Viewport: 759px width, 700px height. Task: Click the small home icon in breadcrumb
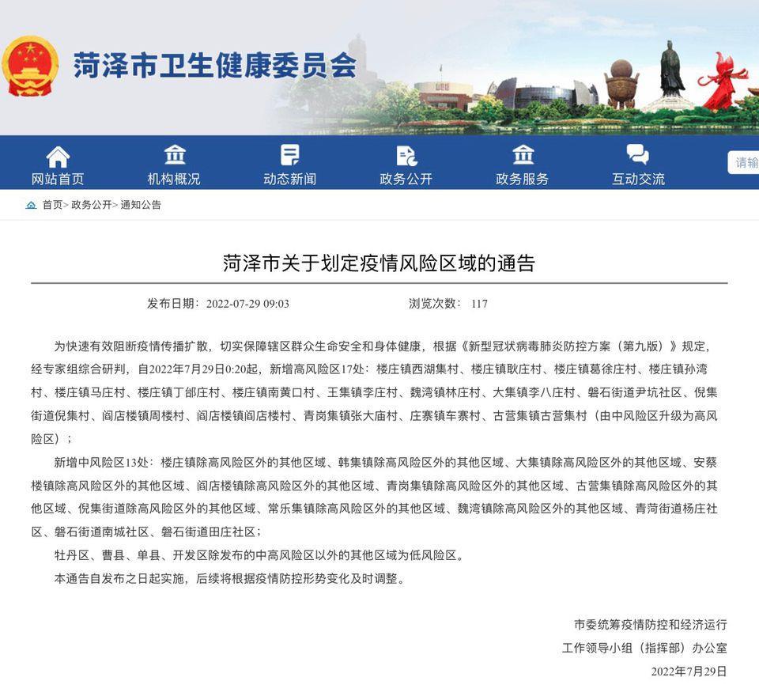(31, 205)
